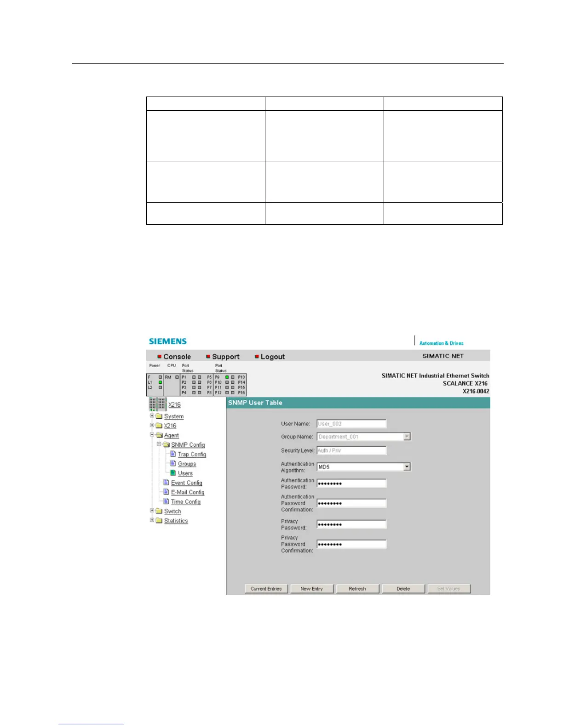Focus the Authentication Password field
This screenshot has height=728, width=563.
351,483
